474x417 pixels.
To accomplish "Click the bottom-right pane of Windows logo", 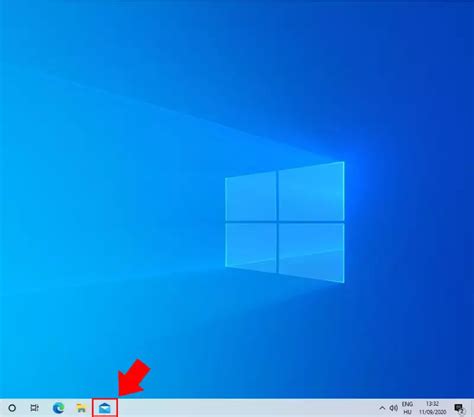I will pos(311,252).
